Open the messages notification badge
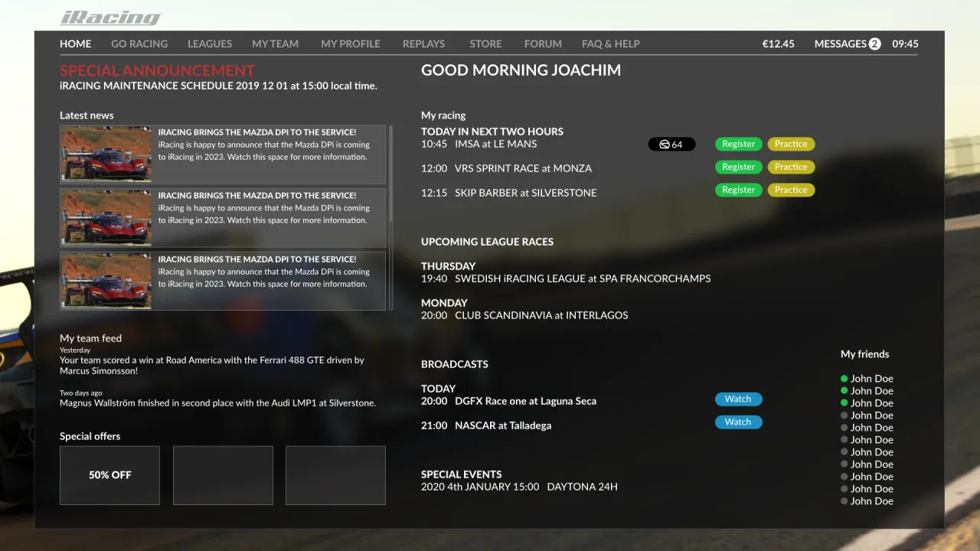Image resolution: width=980 pixels, height=551 pixels. click(874, 44)
